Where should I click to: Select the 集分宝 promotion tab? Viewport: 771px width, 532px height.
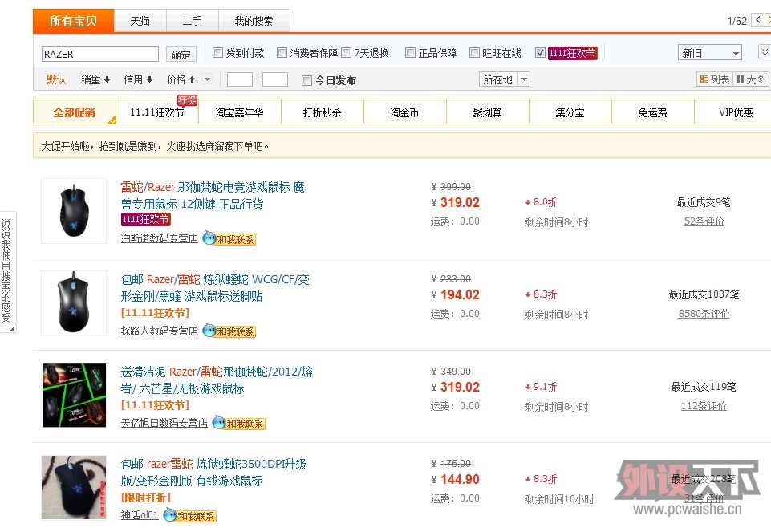(x=570, y=112)
